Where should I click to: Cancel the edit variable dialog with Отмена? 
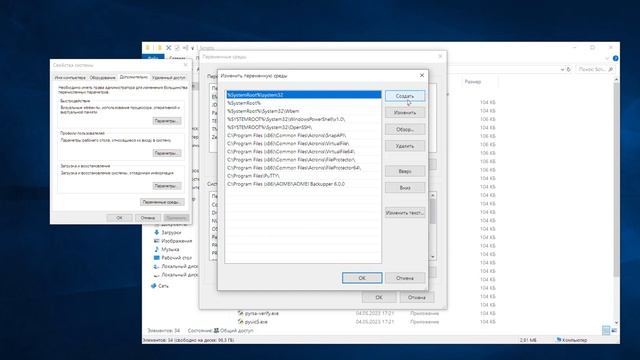point(405,278)
